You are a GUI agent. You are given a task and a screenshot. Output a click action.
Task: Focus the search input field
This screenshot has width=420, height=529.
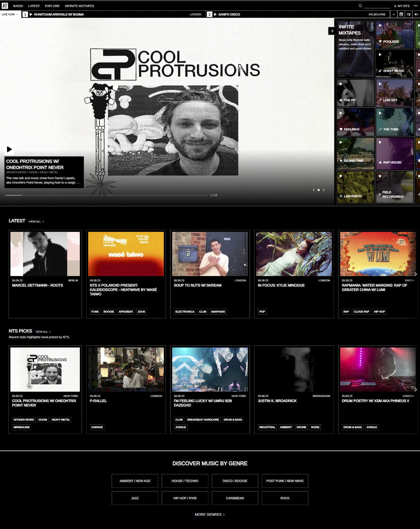tap(377, 6)
